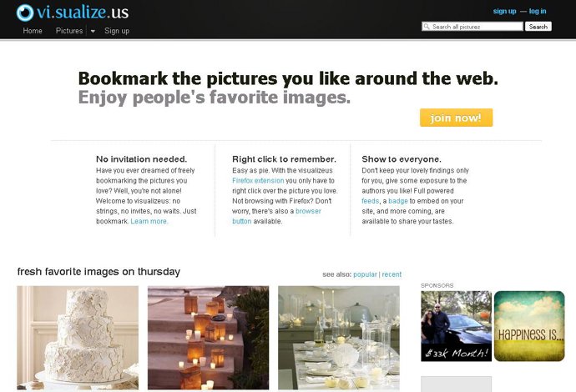The height and width of the screenshot is (392, 576).
Task: Go to Sign up in navigation bar
Action: point(117,31)
